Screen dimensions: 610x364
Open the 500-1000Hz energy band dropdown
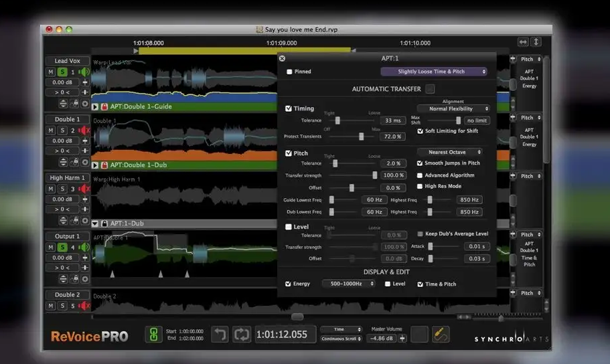[349, 284]
